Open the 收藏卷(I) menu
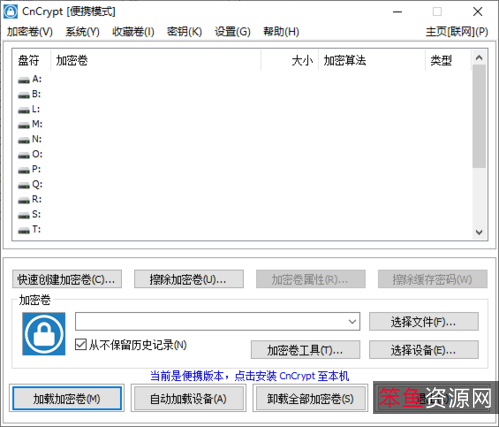This screenshot has height=427, width=499. [133, 32]
